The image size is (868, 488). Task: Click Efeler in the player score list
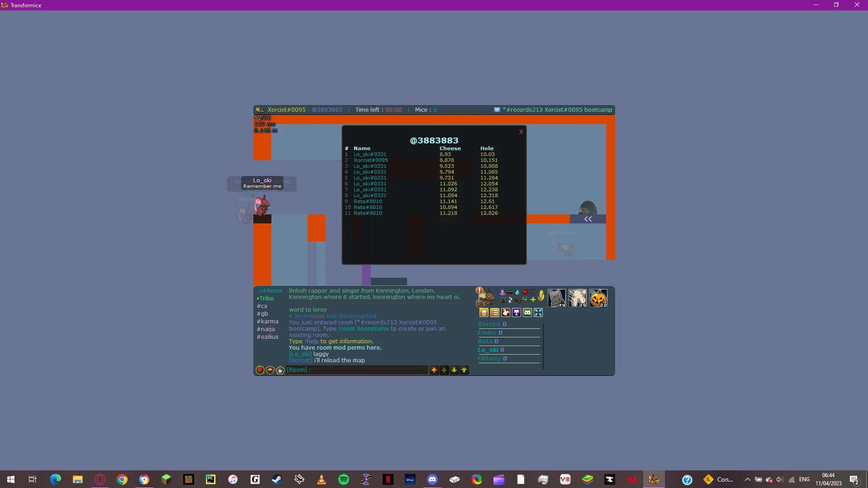487,333
